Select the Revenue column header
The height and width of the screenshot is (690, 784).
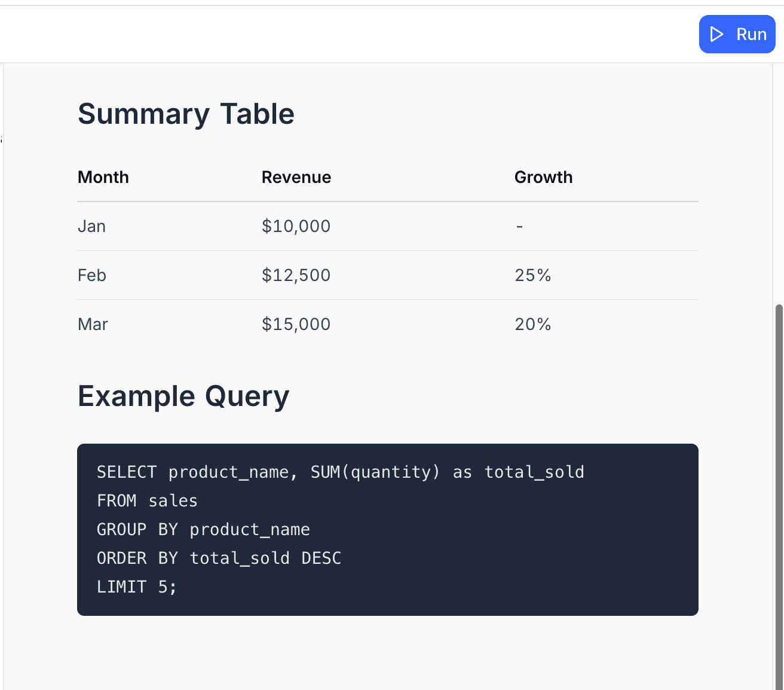[x=296, y=177]
